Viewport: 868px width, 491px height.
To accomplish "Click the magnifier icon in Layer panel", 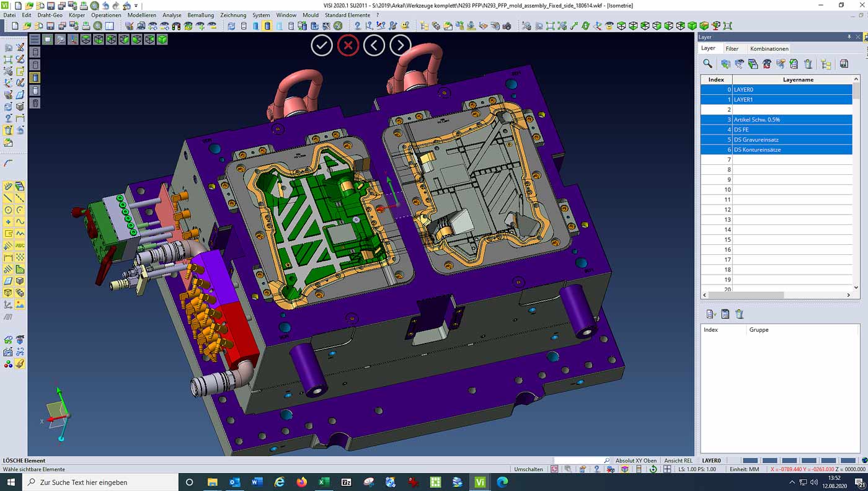I will 707,63.
